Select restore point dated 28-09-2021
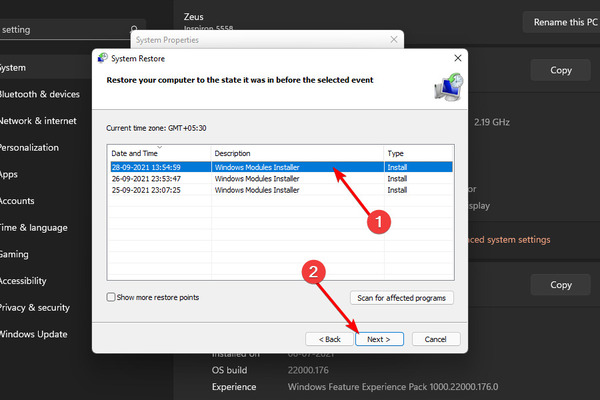Image resolution: width=600 pixels, height=400 pixels. coord(281,167)
